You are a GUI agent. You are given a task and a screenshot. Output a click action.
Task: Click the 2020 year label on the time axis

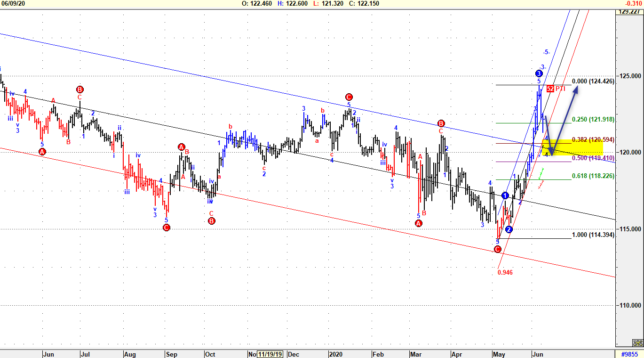pyautogui.click(x=336, y=354)
